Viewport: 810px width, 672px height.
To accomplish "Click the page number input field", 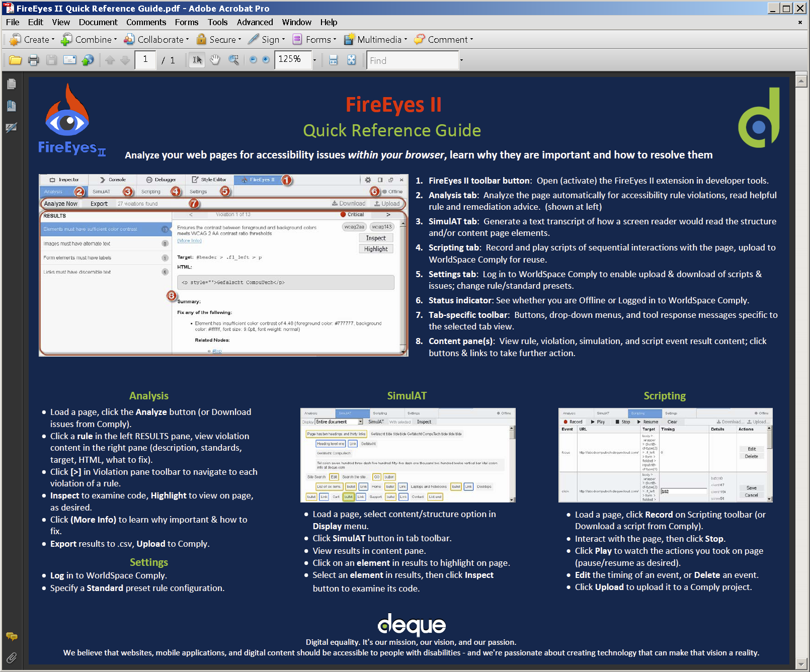I will (145, 60).
